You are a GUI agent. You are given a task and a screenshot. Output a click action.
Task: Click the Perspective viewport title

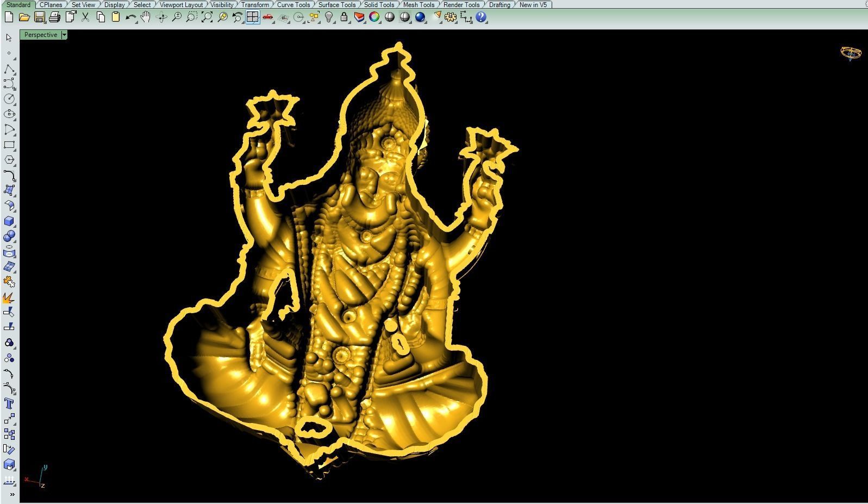pyautogui.click(x=41, y=35)
